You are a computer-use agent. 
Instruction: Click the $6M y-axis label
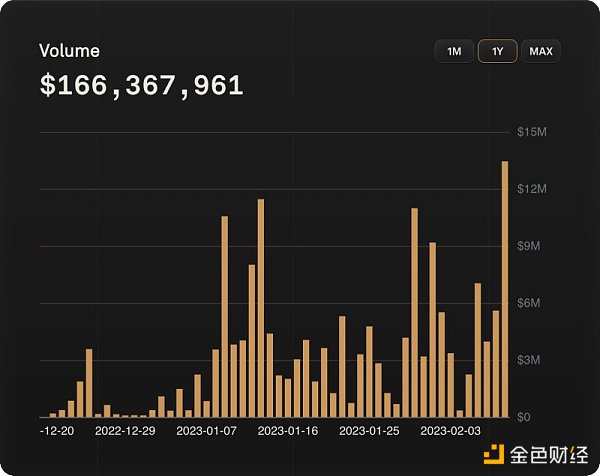pos(529,303)
